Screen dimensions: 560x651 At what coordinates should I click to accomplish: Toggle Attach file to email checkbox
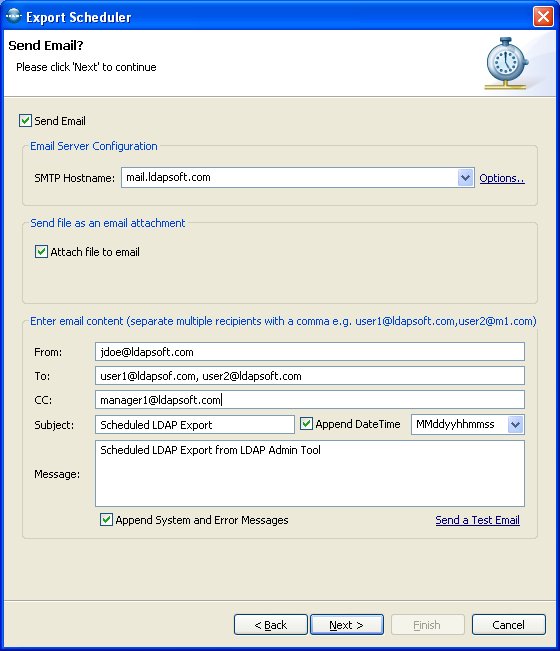coord(41,252)
